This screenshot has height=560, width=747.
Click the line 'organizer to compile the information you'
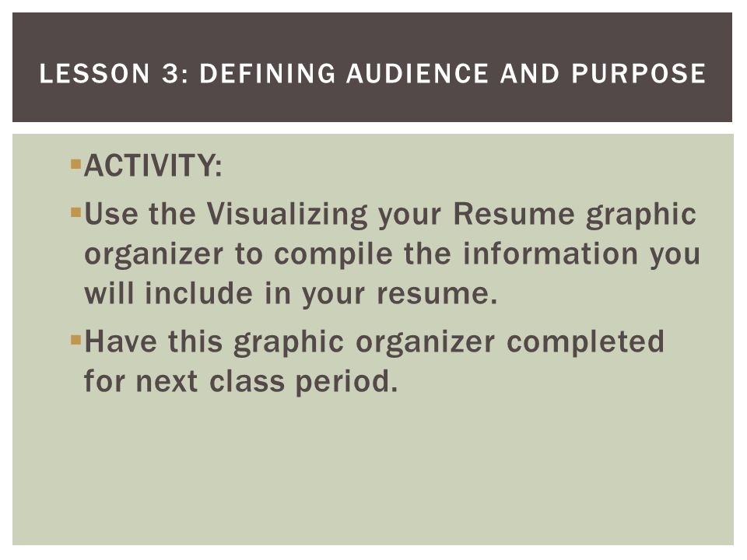tap(392, 254)
